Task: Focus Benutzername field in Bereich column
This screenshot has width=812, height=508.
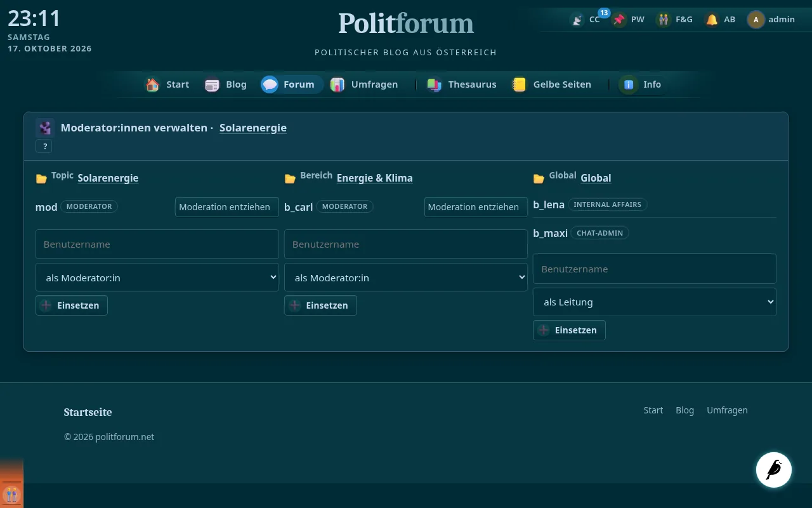Action: pyautogui.click(x=406, y=244)
